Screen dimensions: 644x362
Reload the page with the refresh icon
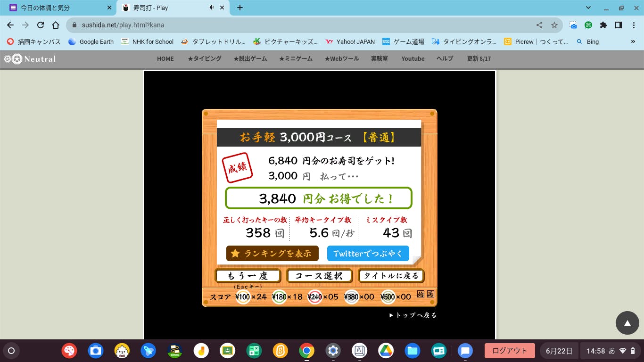tap(41, 25)
